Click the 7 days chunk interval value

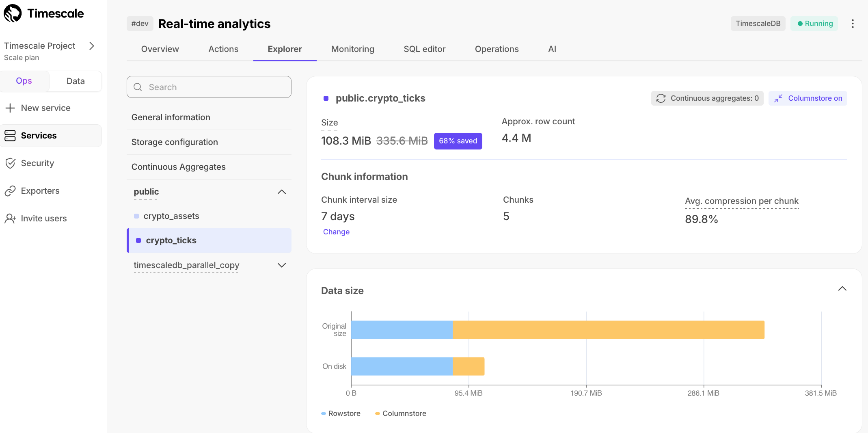338,216
